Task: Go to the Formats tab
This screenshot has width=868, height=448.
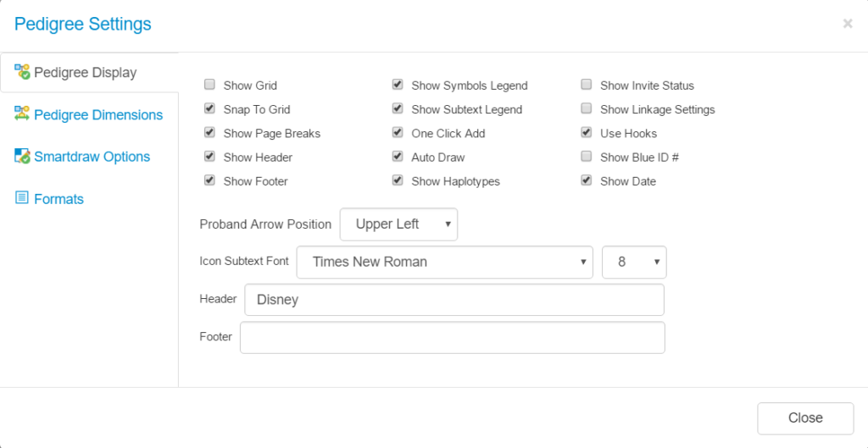Action: 58,199
